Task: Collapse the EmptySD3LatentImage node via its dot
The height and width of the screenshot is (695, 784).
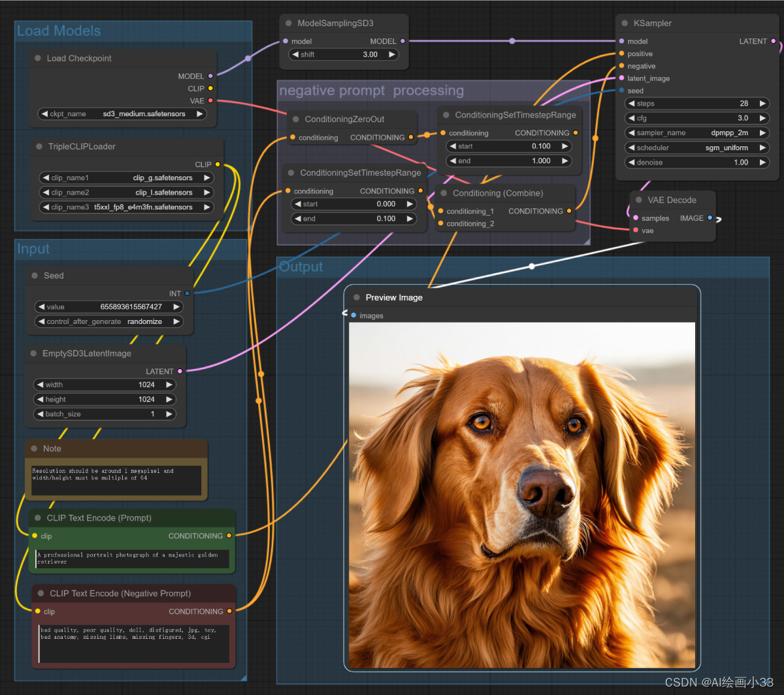Action: [34, 353]
